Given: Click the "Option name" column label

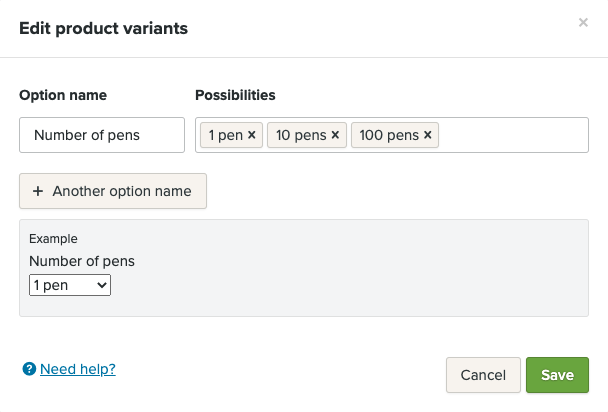Looking at the screenshot, I should [63, 95].
